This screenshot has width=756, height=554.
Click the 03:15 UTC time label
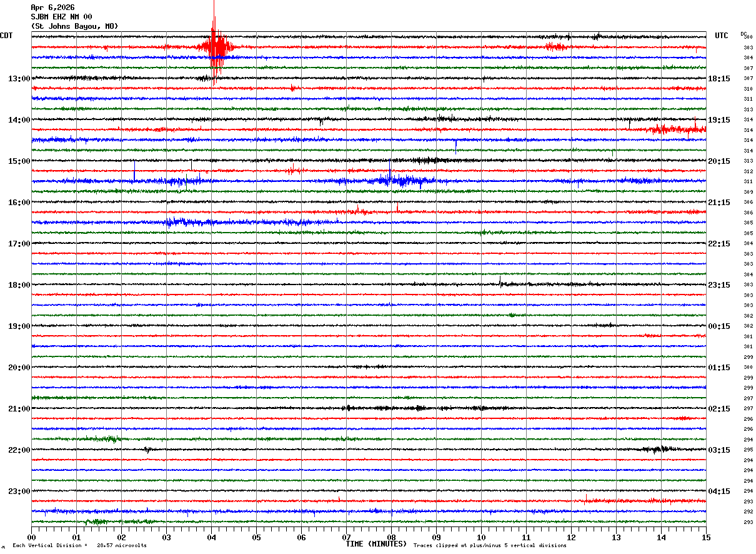719,450
